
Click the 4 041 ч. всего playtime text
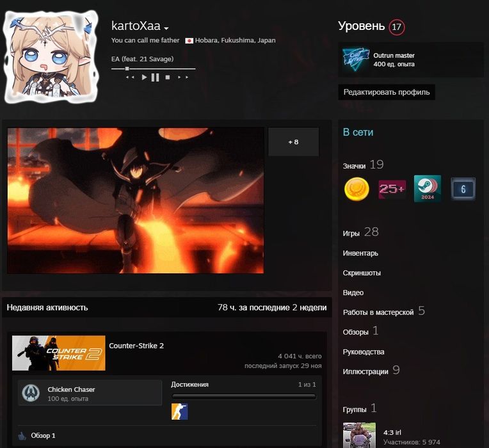(x=300, y=356)
